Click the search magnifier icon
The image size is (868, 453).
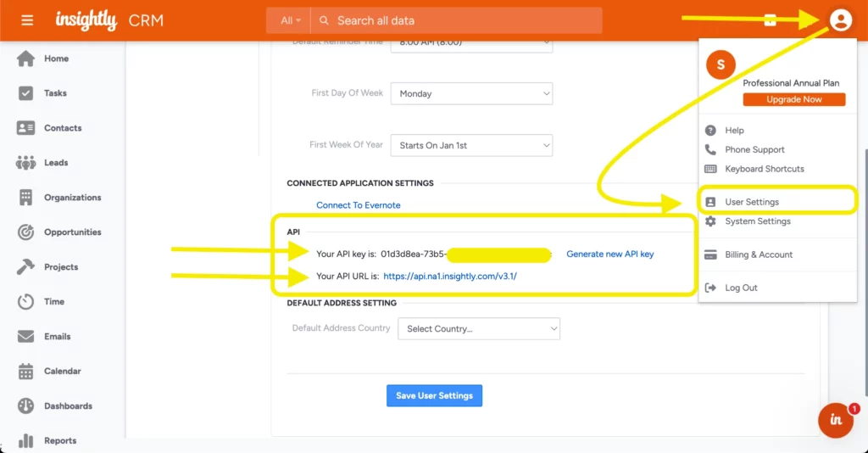[x=324, y=20]
